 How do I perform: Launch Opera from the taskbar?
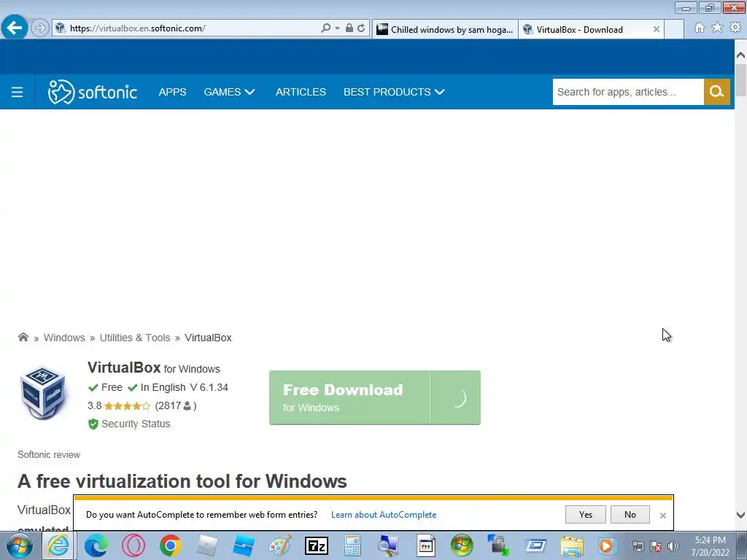pos(133,545)
